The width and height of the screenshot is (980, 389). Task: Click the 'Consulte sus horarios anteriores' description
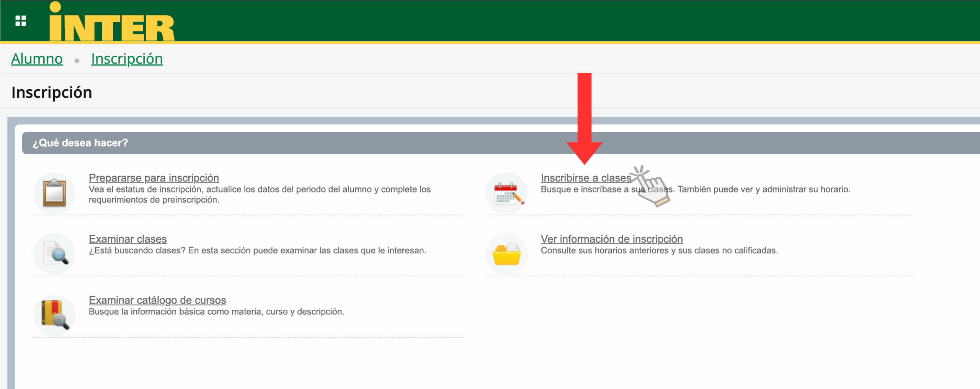click(659, 251)
